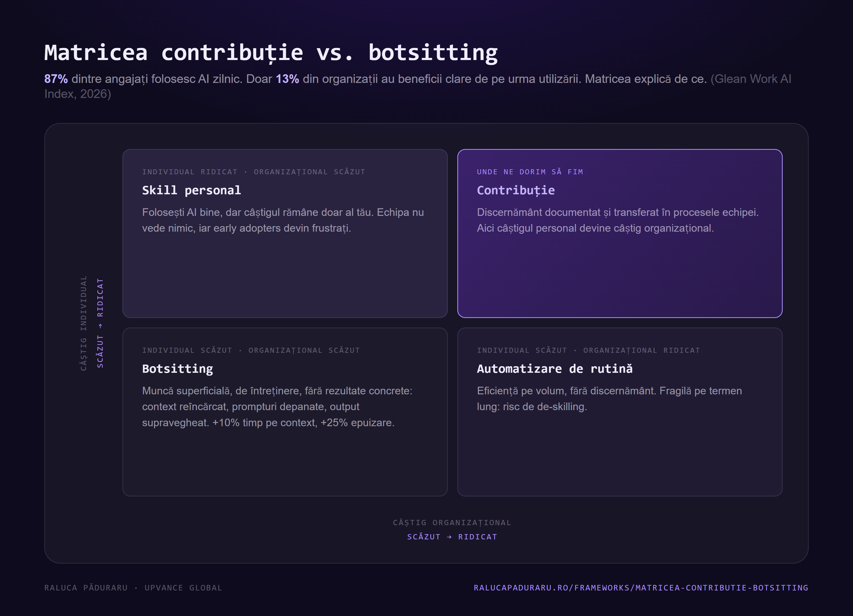Select the 'Automatizare de rutină' quadrant card
The image size is (853, 616).
(x=620, y=412)
